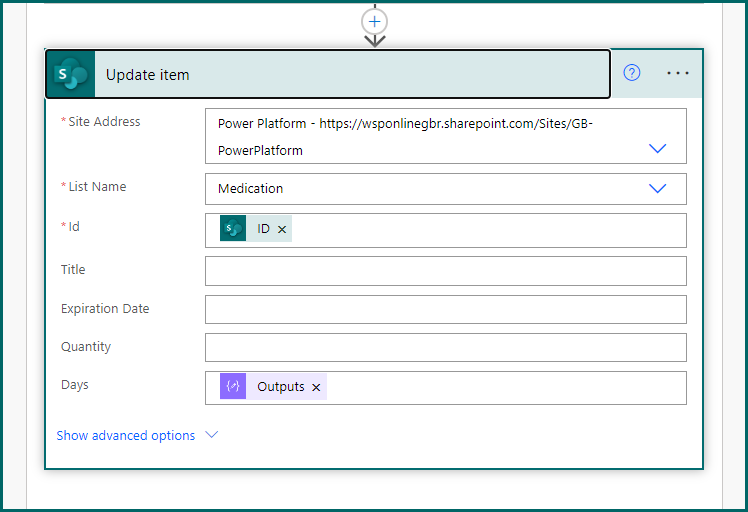Click into the Expiration Date field
This screenshot has width=748, height=512.
coord(446,309)
